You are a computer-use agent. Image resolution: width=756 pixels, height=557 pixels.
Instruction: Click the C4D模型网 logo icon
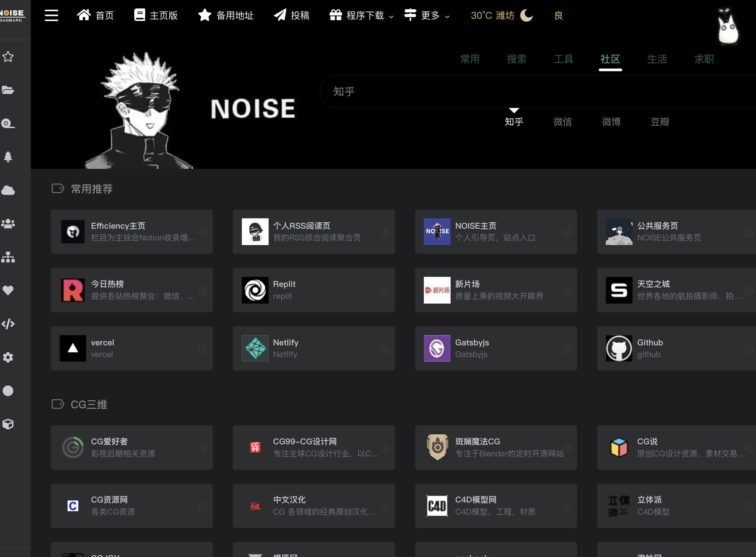[x=437, y=506]
